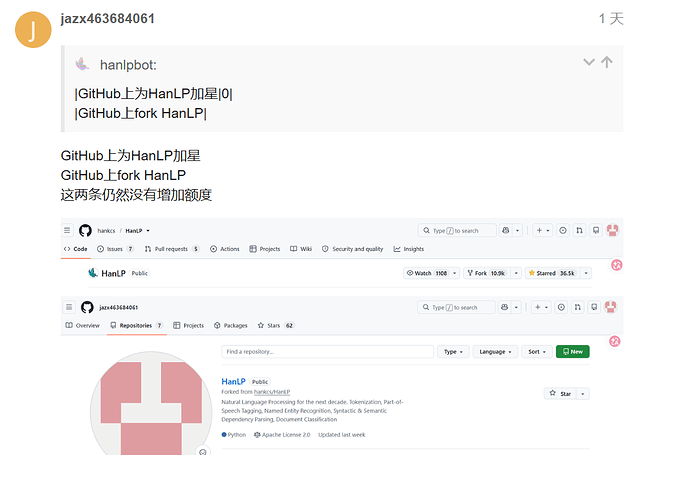Focus the search box in hankcs/HanLP header
690x485 pixels.
pyautogui.click(x=457, y=230)
